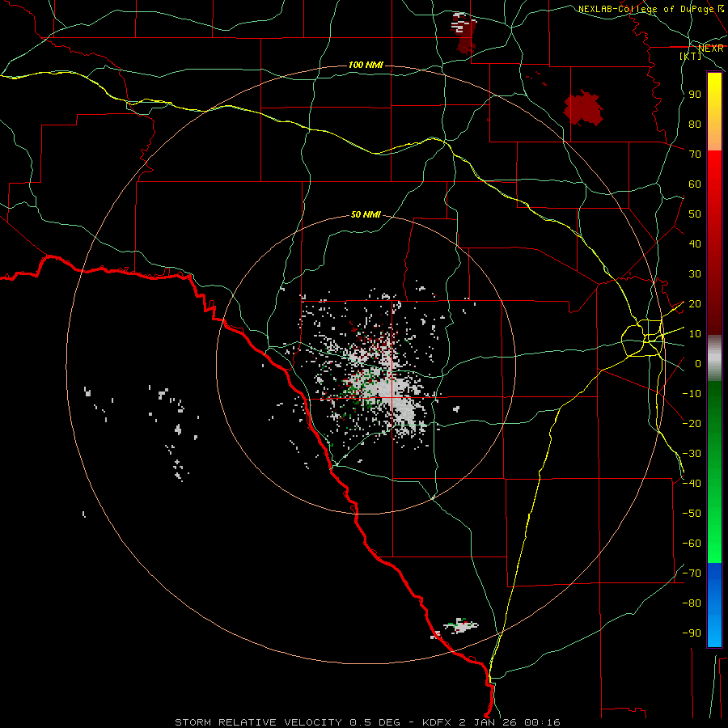Click the -20 value on velocity scale
This screenshot has height=728, width=728.
coord(692,424)
